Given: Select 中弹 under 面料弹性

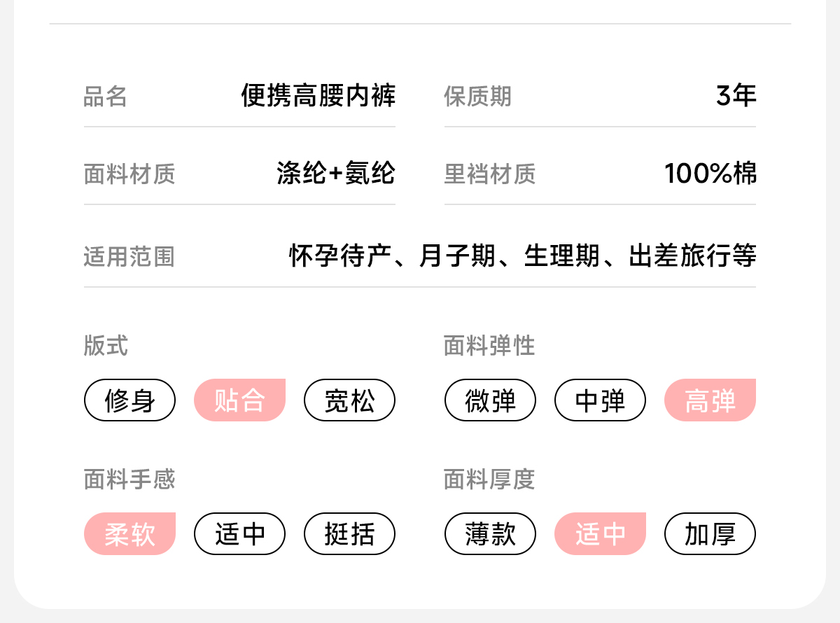Looking at the screenshot, I should (600, 400).
